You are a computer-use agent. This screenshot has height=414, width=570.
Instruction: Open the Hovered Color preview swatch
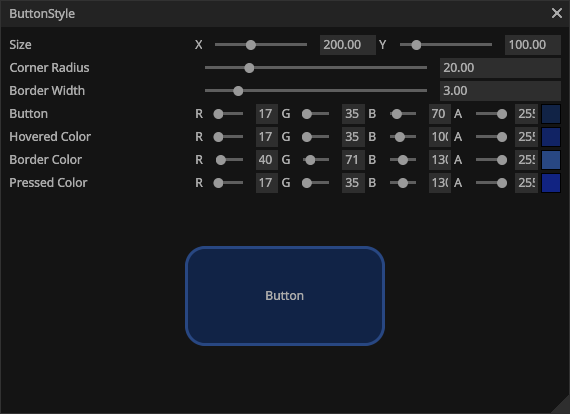point(551,137)
